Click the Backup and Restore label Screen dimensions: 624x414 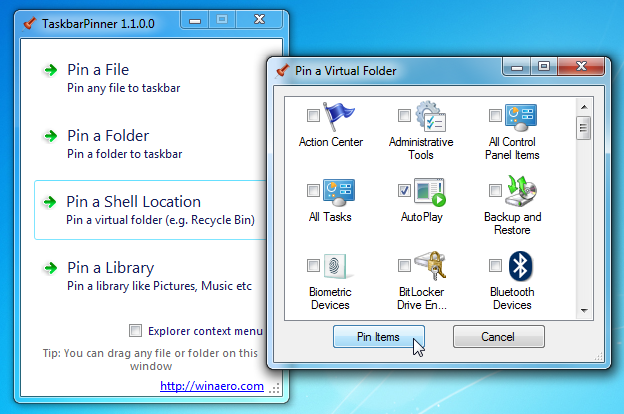pos(513,223)
